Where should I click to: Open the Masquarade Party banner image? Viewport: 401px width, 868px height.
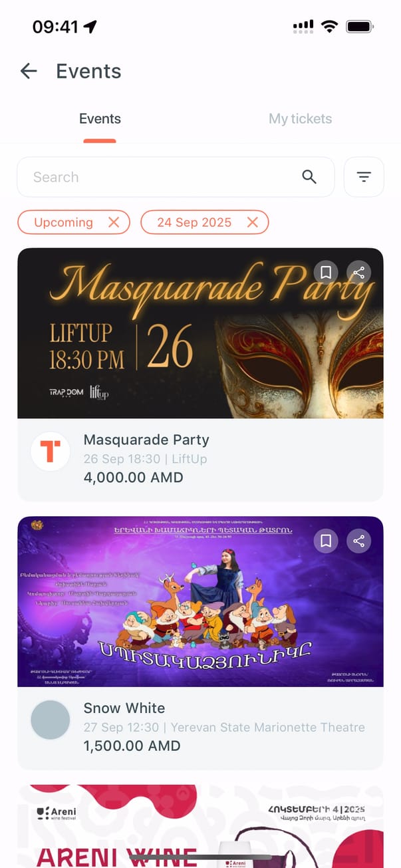point(200,333)
